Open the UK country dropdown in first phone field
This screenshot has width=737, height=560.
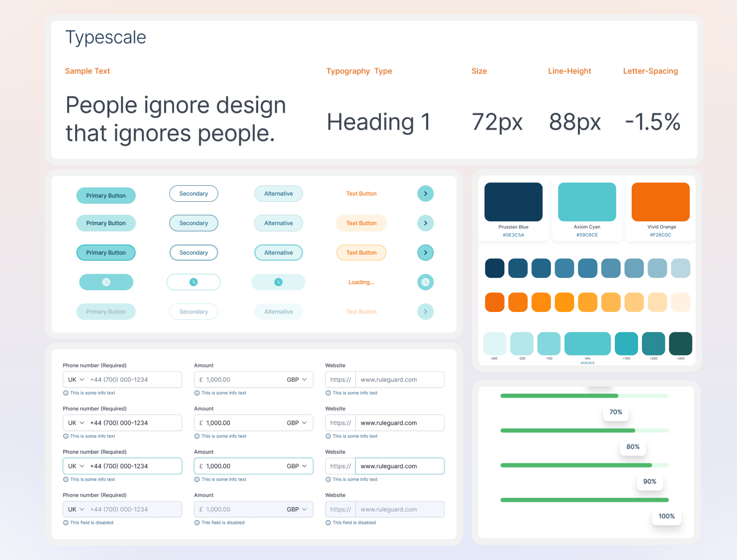(x=76, y=380)
